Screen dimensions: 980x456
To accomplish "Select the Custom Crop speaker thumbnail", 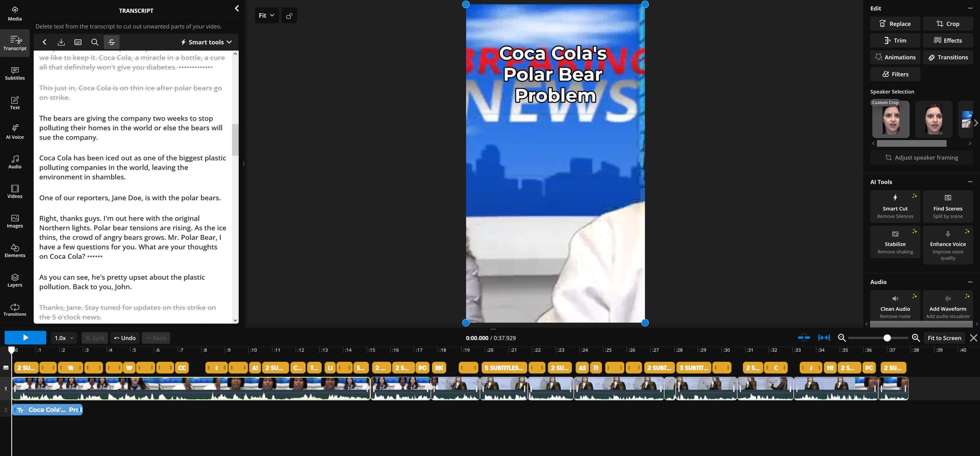I will [x=890, y=120].
